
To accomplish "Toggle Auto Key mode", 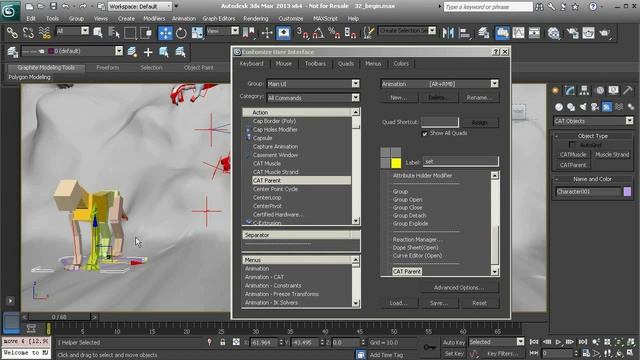I will [x=453, y=342].
